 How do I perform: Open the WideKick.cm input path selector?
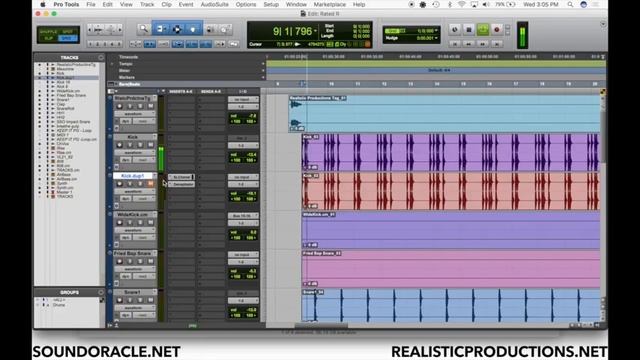243,216
